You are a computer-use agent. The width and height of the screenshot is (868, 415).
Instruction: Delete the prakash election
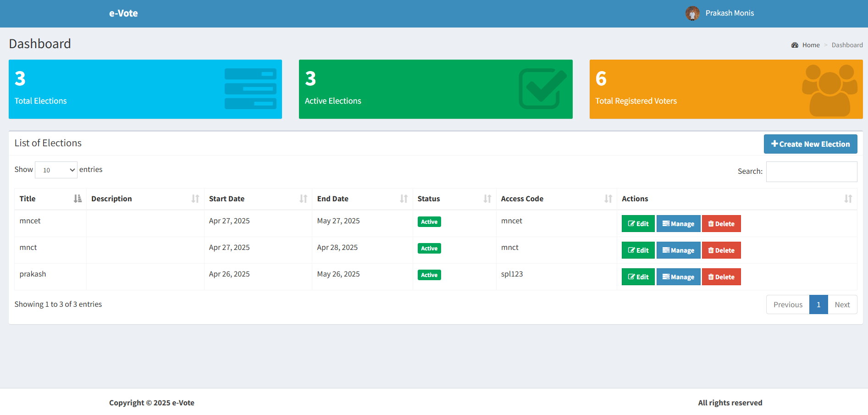[721, 277]
